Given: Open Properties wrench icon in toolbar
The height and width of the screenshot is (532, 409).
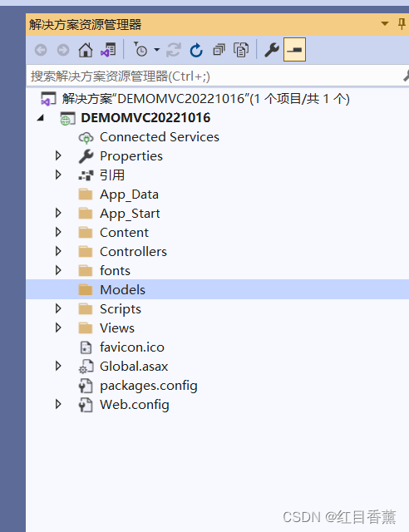Looking at the screenshot, I should point(272,50).
